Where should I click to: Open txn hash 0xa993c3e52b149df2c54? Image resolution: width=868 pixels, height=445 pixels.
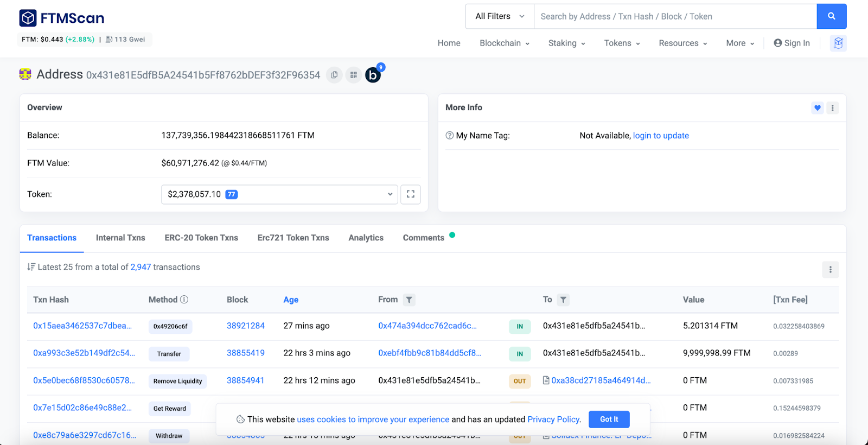[x=84, y=353]
